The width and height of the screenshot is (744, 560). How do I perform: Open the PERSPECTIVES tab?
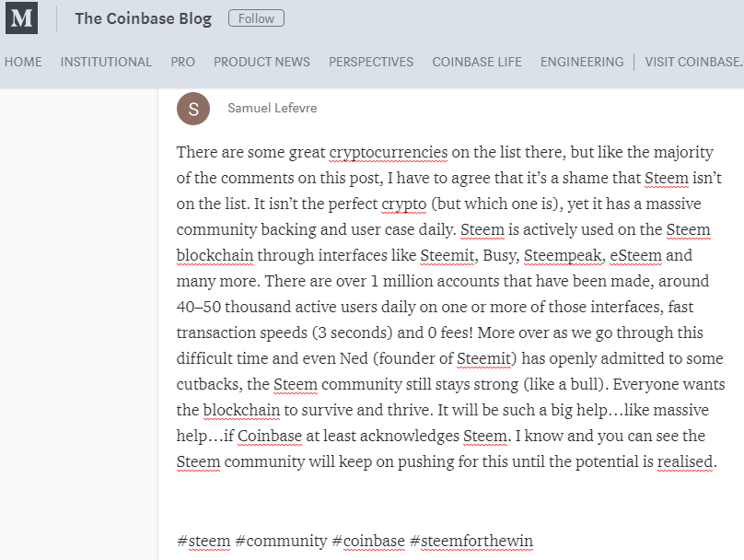point(371,62)
